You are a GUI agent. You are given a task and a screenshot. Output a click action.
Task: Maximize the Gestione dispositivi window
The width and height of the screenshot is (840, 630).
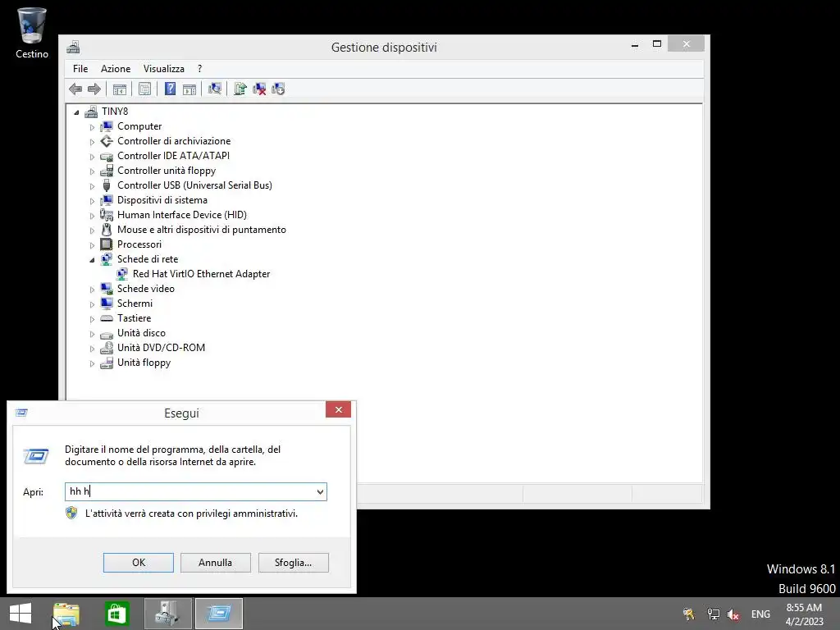click(657, 44)
